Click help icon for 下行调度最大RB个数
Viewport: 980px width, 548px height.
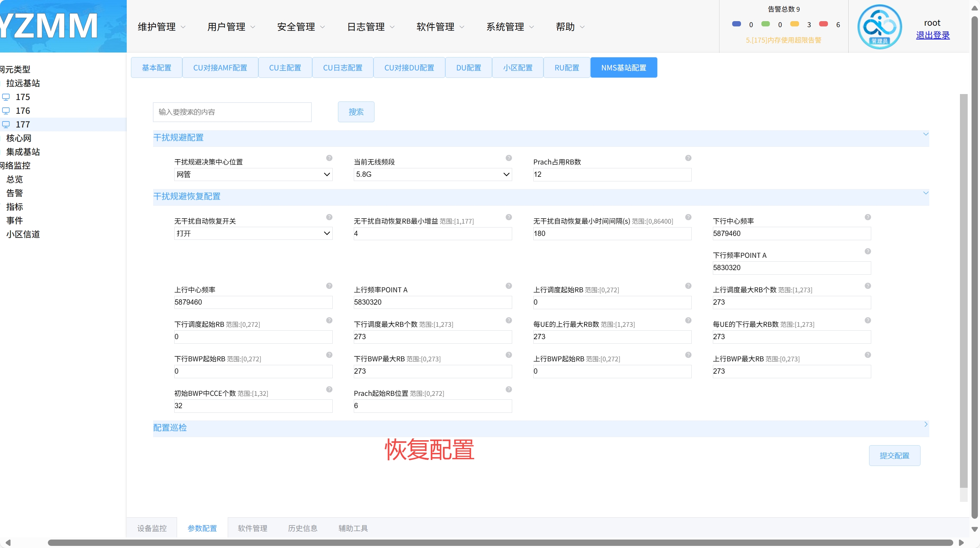pos(509,320)
